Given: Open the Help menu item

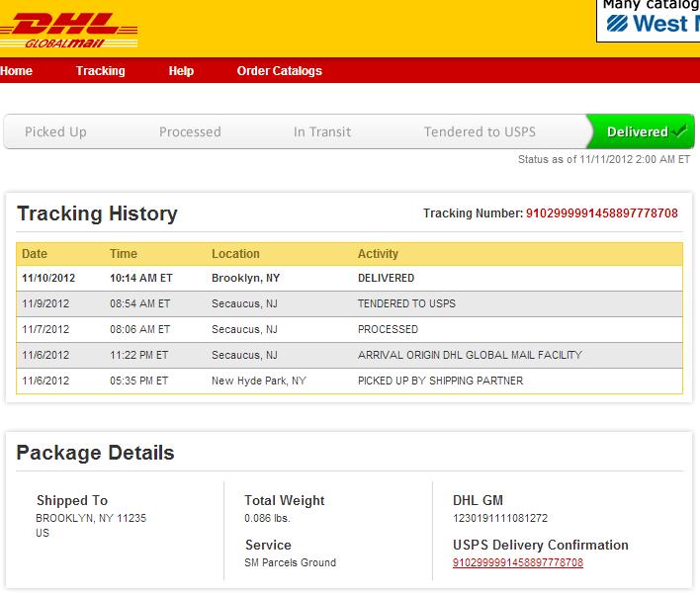Looking at the screenshot, I should (x=181, y=70).
